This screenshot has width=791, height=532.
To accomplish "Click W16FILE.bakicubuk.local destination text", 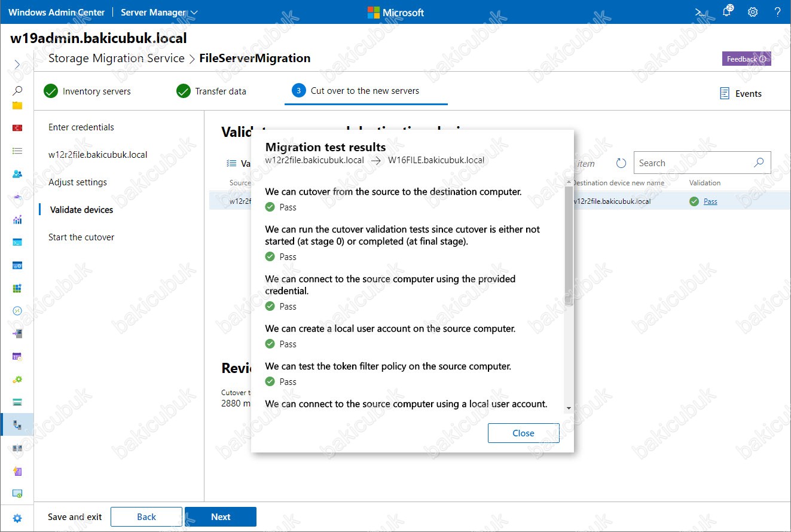I will 436,160.
